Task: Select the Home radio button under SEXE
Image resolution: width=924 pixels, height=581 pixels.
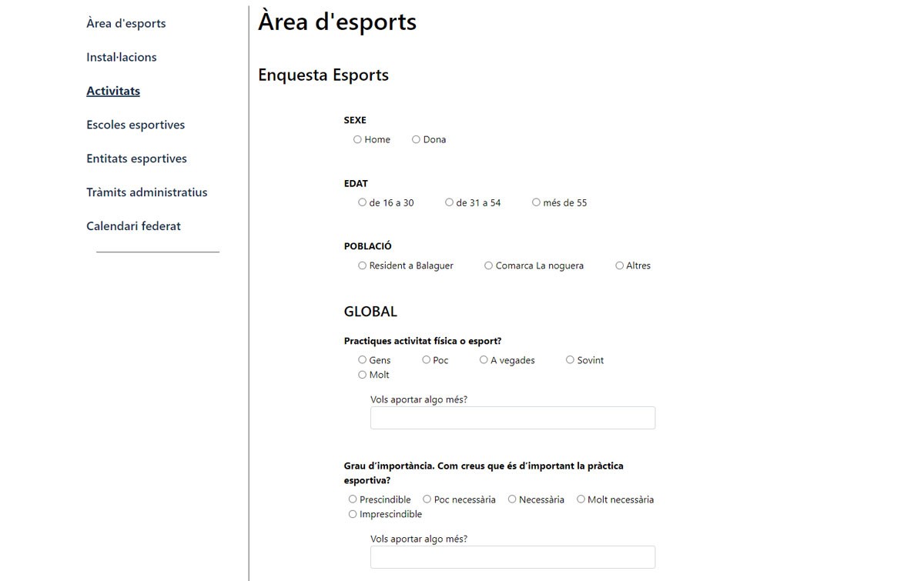Action: 357,139
